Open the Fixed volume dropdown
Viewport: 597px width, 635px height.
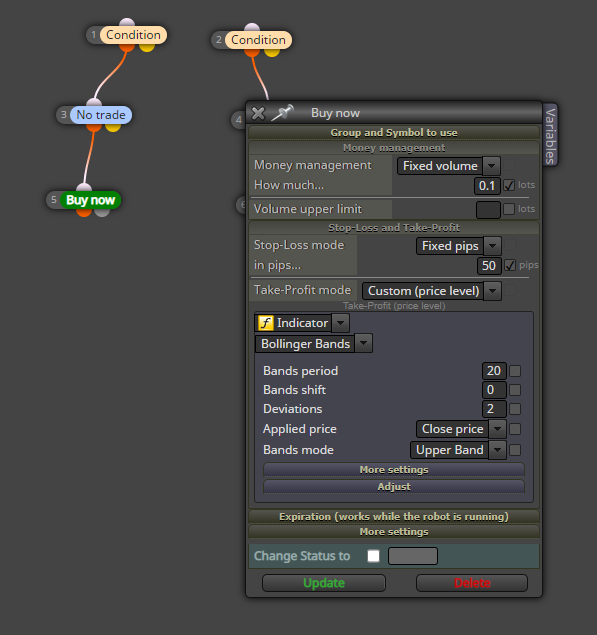tap(449, 166)
